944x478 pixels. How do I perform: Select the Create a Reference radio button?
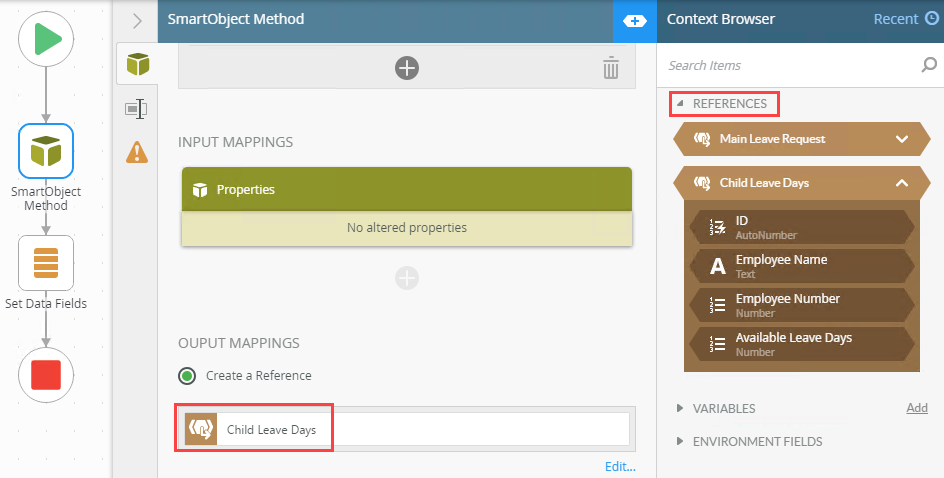(x=187, y=376)
